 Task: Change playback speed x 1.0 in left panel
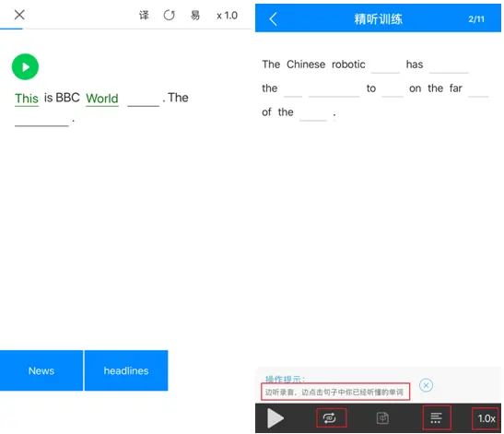point(227,15)
